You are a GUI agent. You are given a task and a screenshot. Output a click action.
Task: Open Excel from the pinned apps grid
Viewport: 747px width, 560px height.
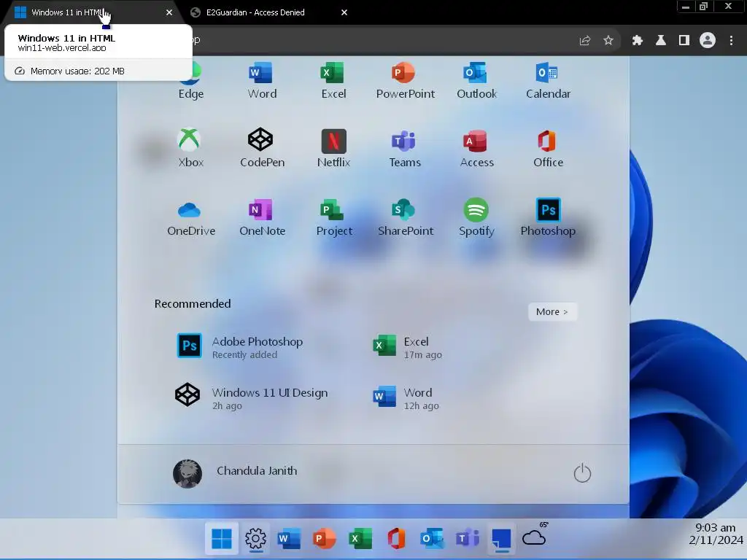(x=333, y=81)
